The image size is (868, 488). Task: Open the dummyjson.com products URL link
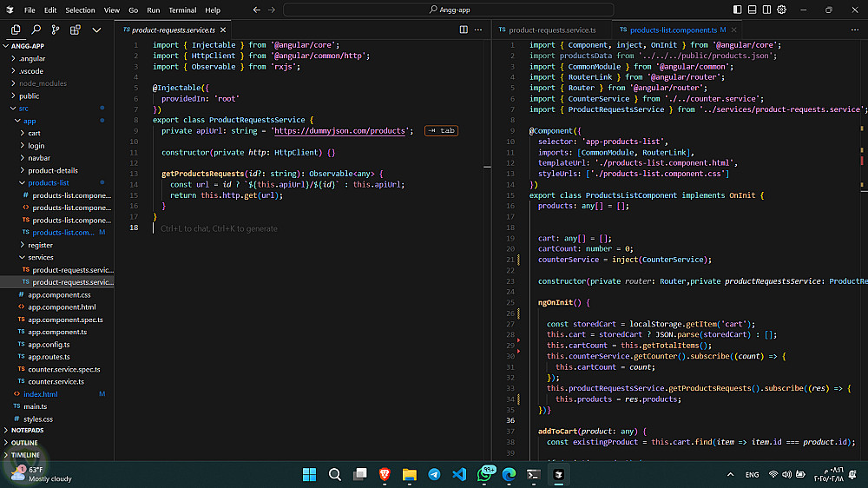pyautogui.click(x=340, y=131)
